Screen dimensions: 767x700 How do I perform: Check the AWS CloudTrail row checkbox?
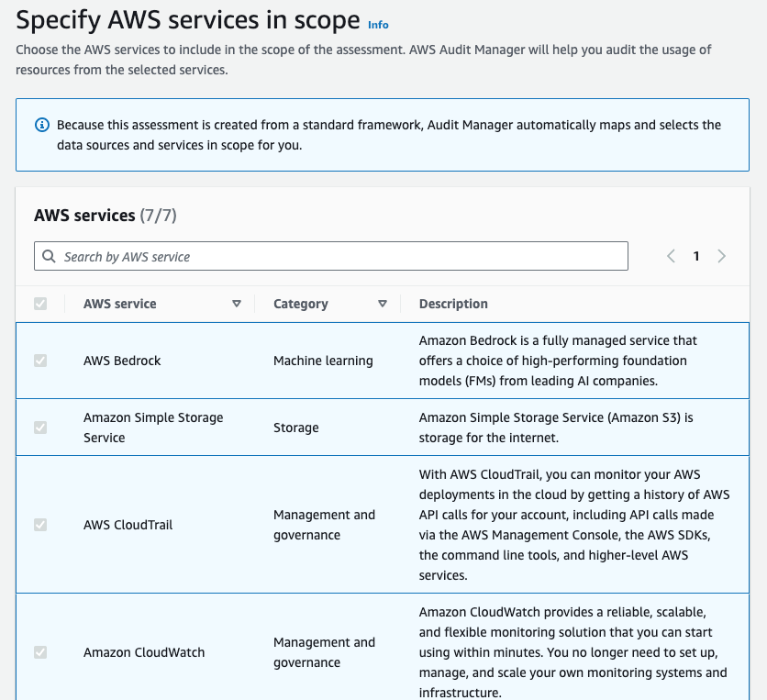coord(39,525)
